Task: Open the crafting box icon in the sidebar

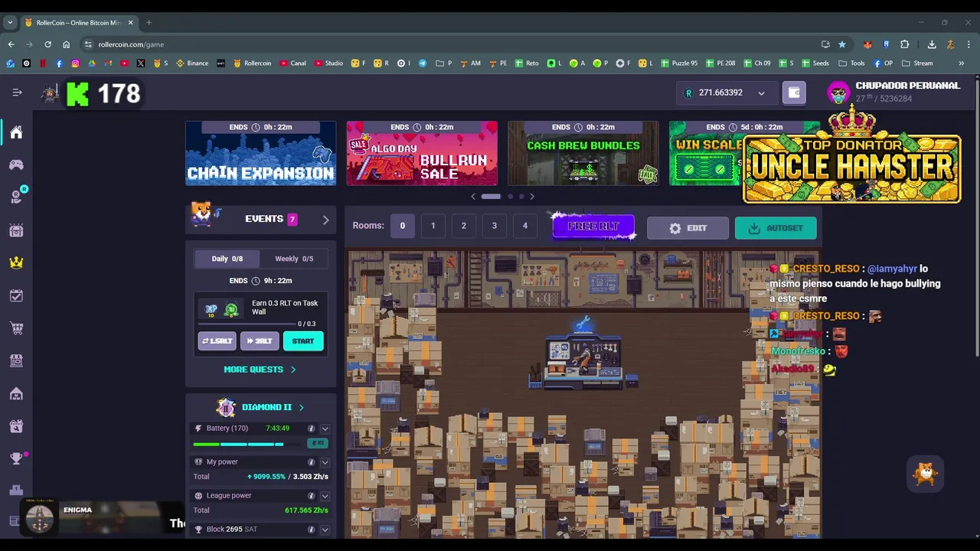Action: coord(16,426)
